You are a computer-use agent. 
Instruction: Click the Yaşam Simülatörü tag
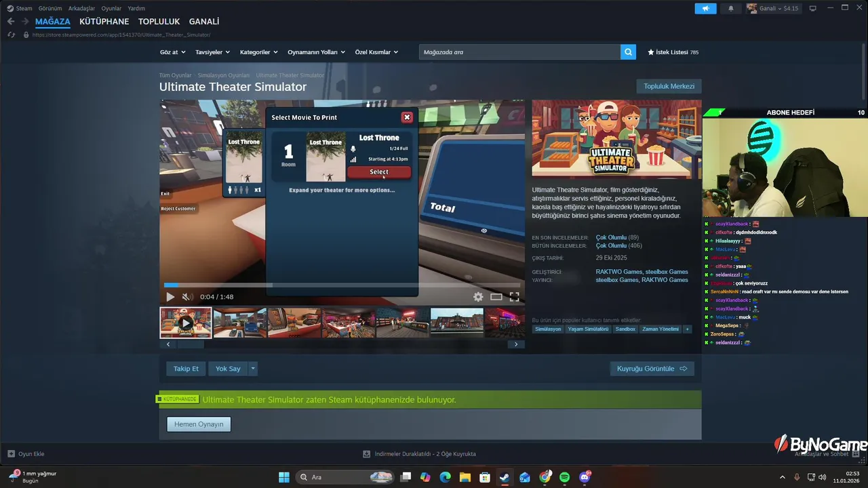(x=588, y=329)
